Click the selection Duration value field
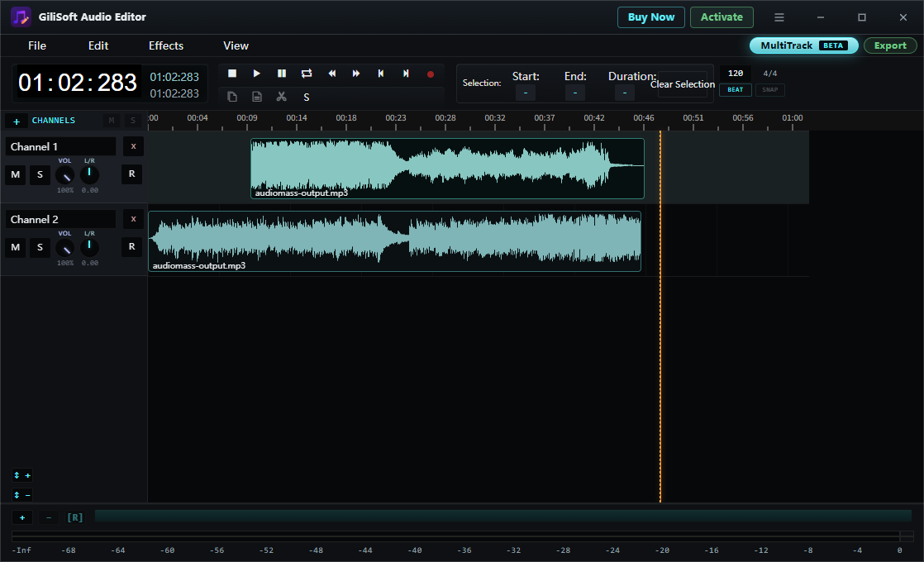Screen dimensions: 924x562 [625, 93]
